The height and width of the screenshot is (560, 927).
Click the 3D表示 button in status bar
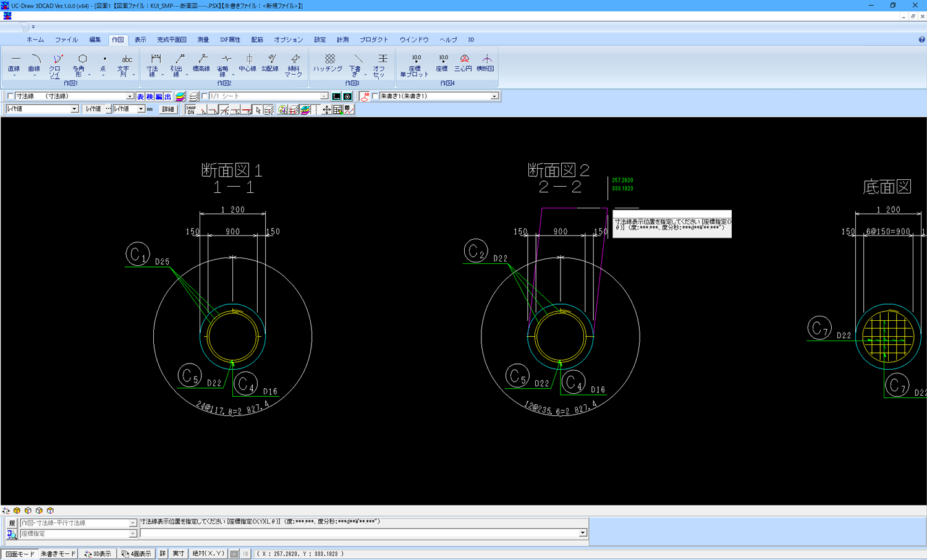tap(98, 554)
